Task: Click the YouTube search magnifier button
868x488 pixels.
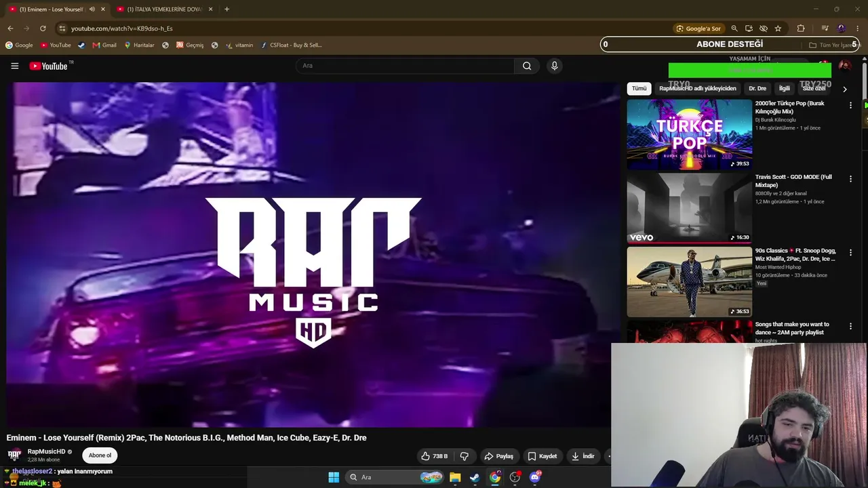Action: [527, 66]
